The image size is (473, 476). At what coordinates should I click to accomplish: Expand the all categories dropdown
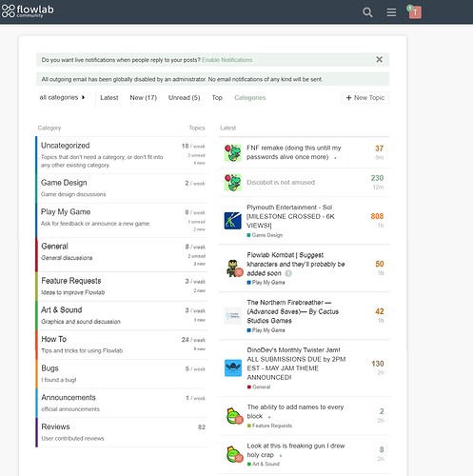62,97
